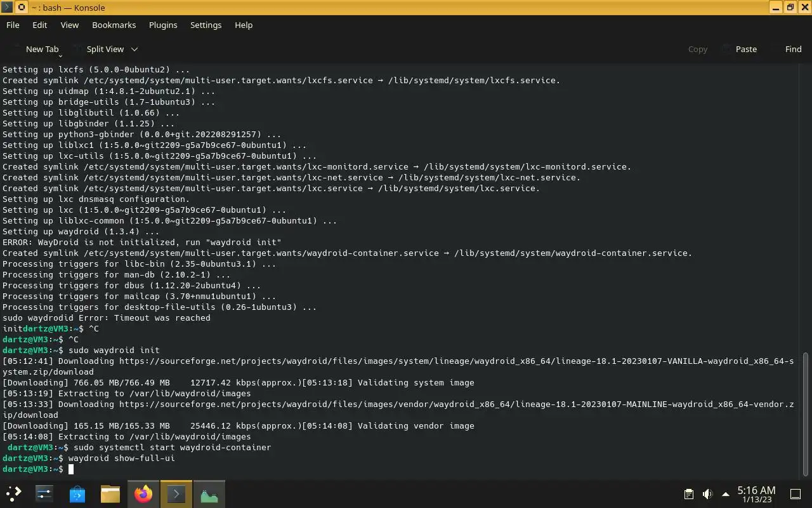This screenshot has height=508, width=812.
Task: Click the pin icon in title bar
Action: point(22,8)
